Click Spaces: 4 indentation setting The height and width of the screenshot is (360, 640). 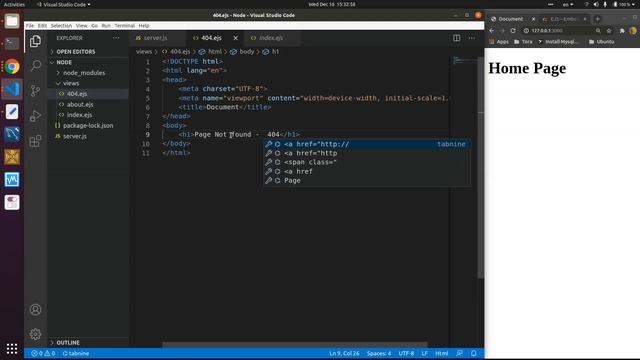379,353
